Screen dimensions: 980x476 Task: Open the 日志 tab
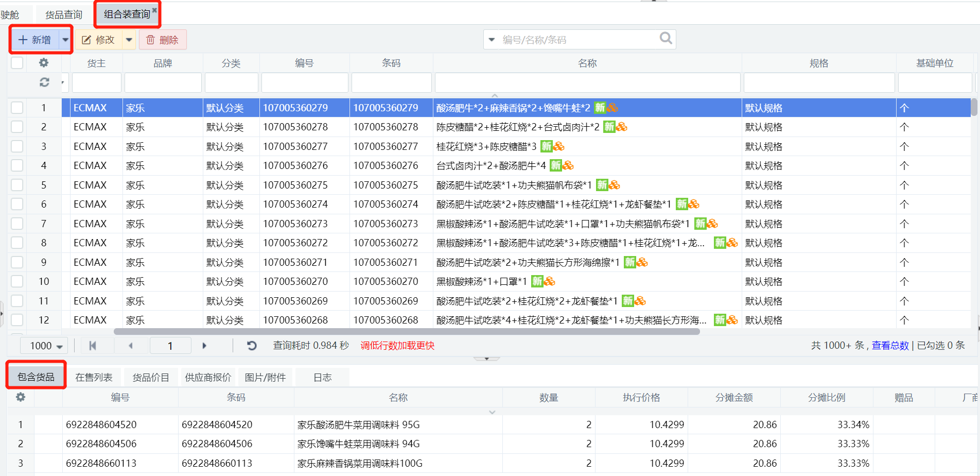point(323,377)
